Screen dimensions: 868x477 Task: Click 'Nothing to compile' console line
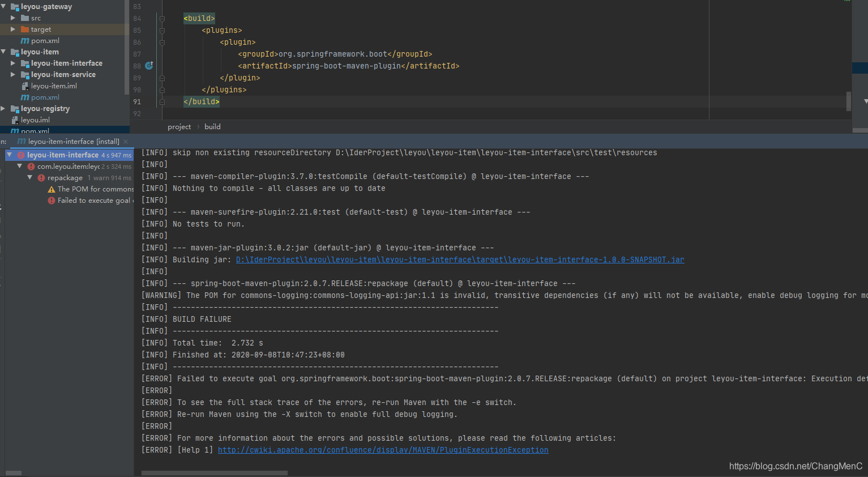point(263,189)
